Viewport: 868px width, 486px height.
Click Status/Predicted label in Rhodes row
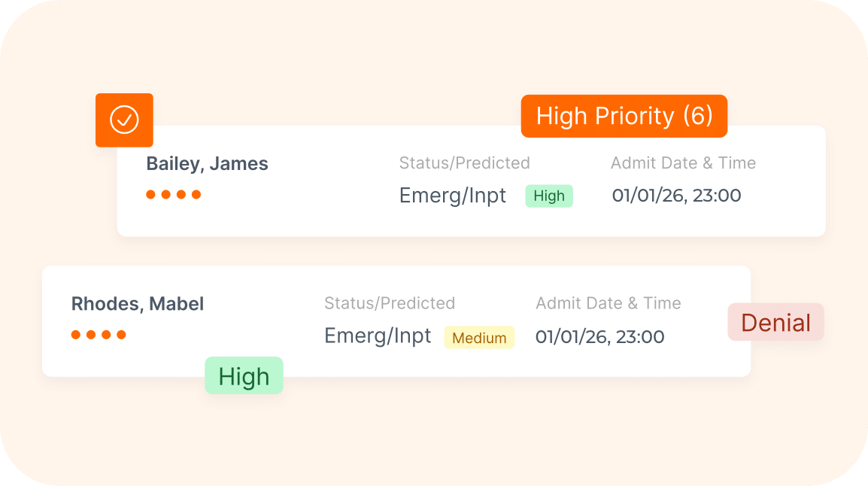point(390,303)
